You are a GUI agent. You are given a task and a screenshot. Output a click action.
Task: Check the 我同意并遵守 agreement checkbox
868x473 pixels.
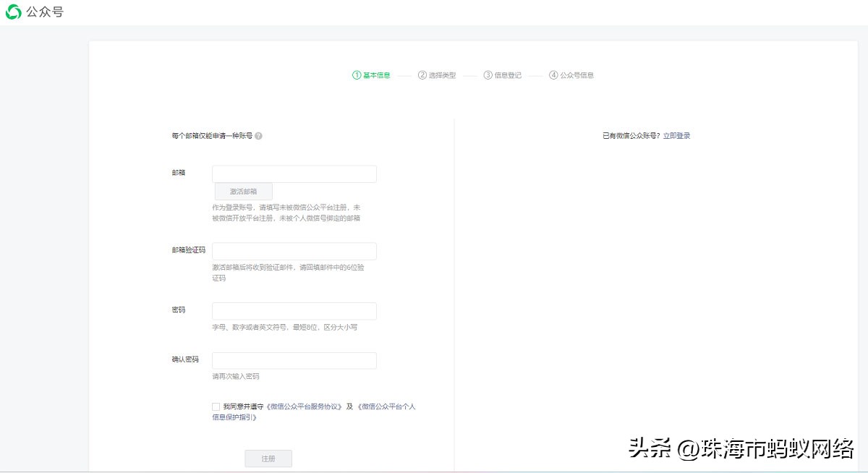(215, 406)
